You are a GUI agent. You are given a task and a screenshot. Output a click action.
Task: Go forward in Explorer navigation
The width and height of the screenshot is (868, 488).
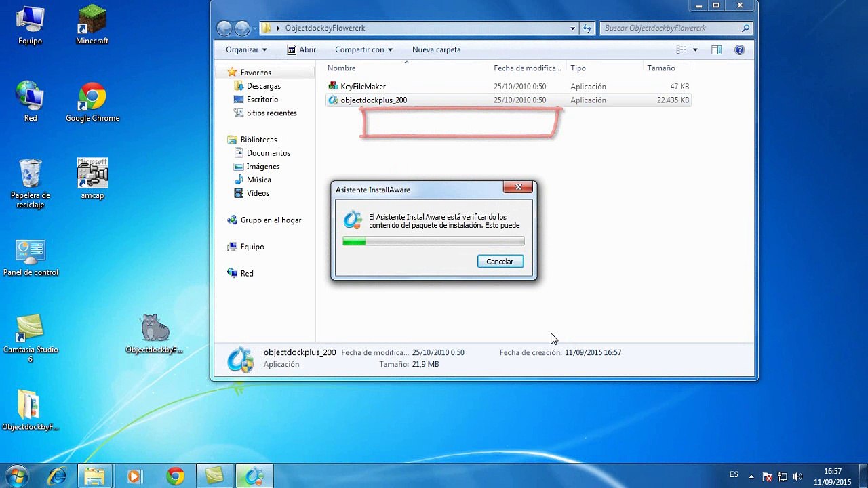tap(242, 28)
